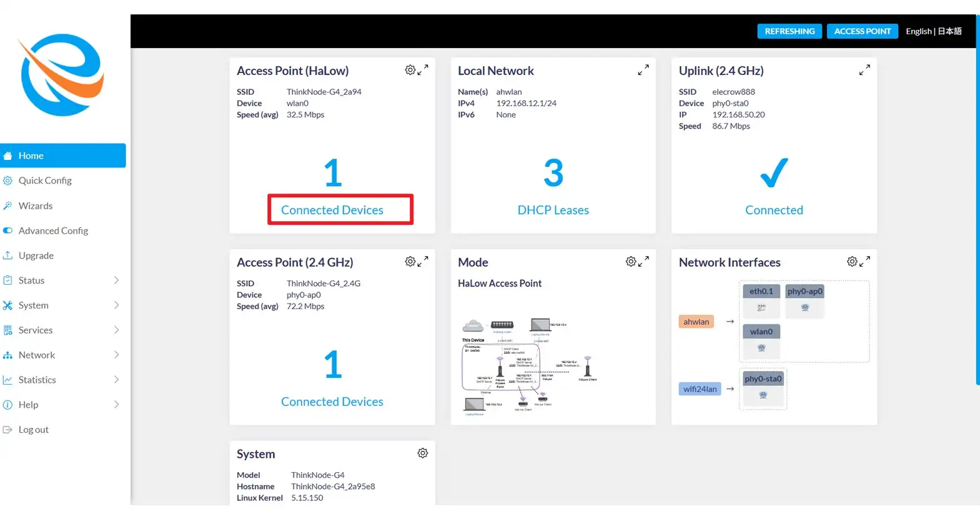This screenshot has width=980, height=509.
Task: Click the Upgrade upload icon
Action: 7,255
